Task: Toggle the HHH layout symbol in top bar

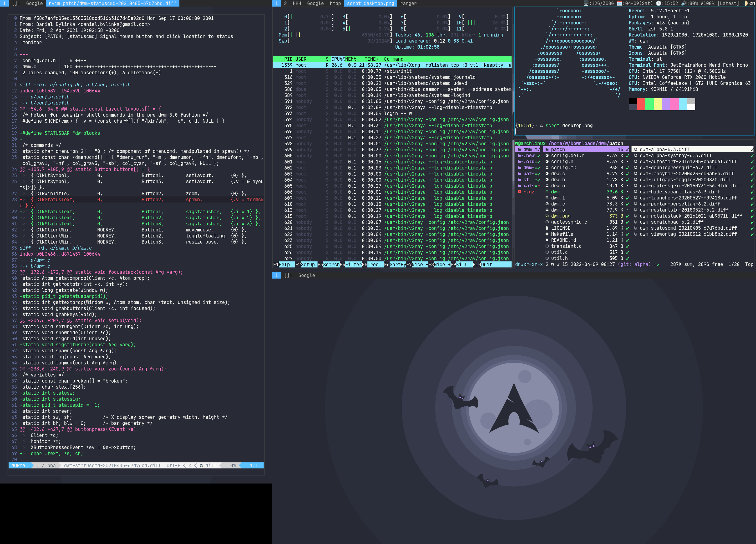Action: [297, 3]
